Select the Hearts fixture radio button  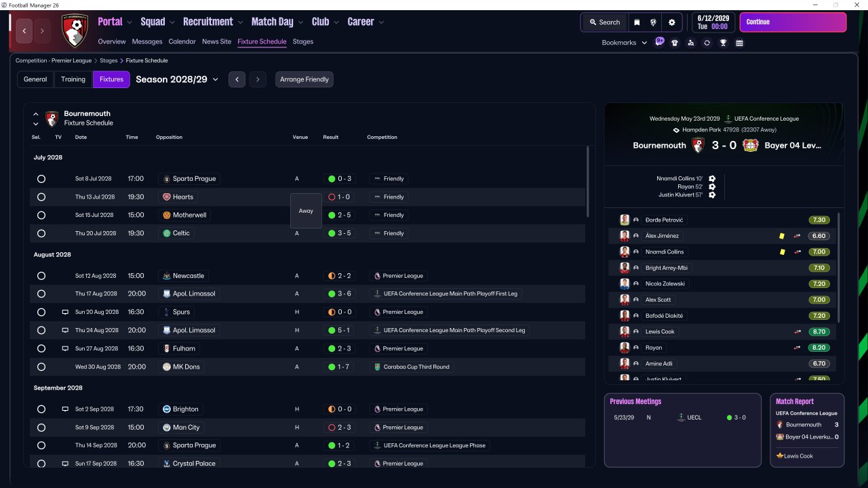click(41, 197)
